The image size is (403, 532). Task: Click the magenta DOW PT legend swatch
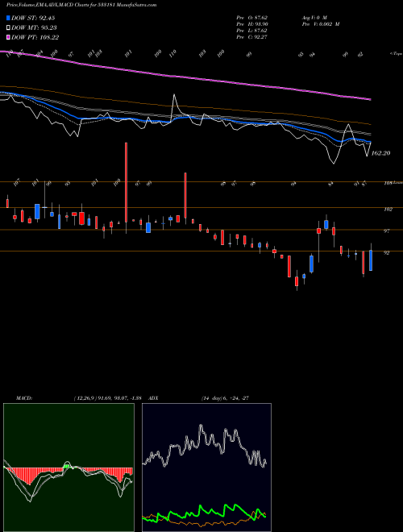[x=9, y=37]
